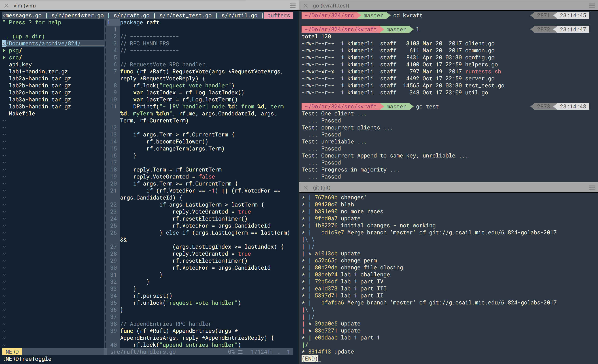The image size is (598, 364).
Task: Open Makefile in the file tree
Action: (x=22, y=114)
